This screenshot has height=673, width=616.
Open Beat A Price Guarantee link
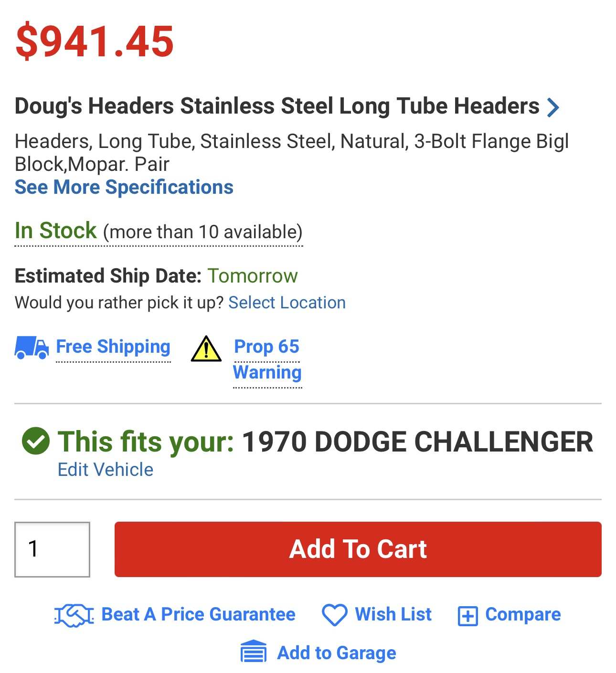(198, 614)
